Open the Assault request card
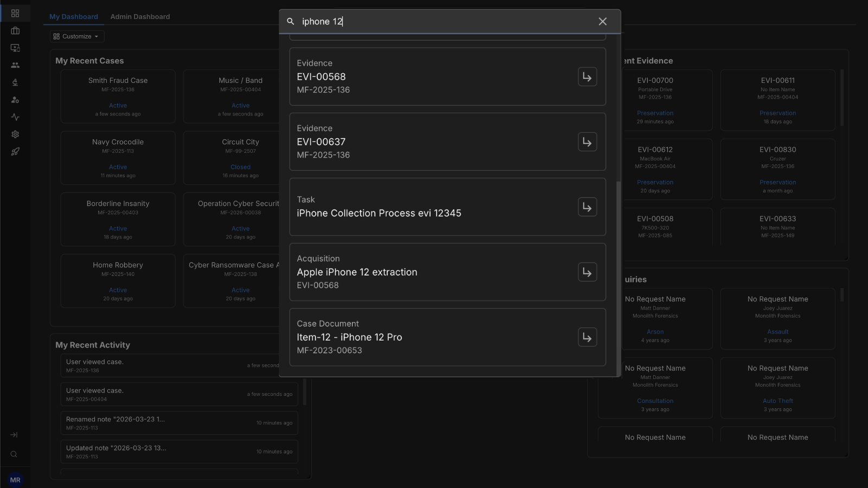Viewport: 868px width, 488px height. (777, 319)
